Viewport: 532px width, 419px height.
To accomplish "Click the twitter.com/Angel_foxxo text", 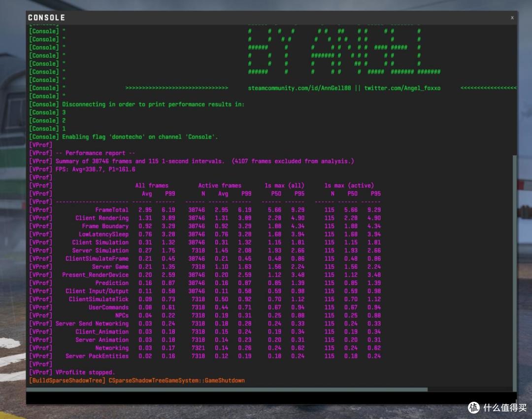I will click(x=402, y=88).
